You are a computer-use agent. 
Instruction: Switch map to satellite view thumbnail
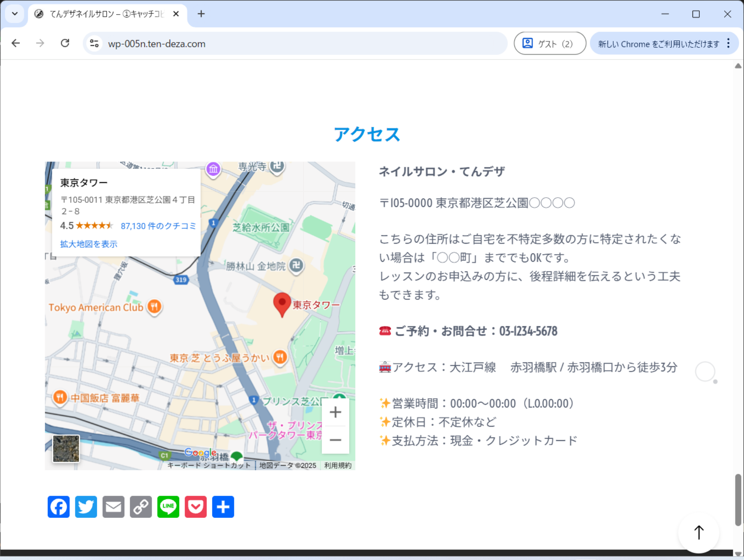coord(66,449)
